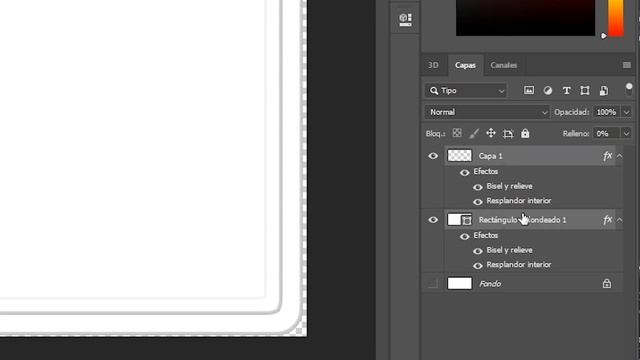The image size is (640, 360).
Task: Filter layers by adjustment type
Action: [x=548, y=91]
